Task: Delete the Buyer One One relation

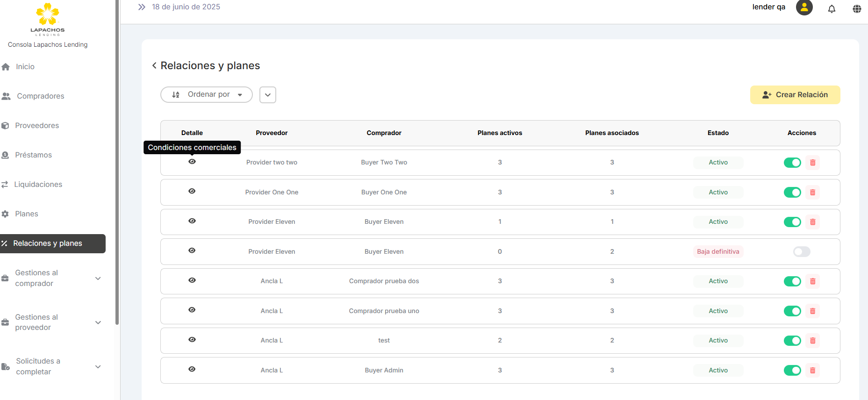Action: [812, 192]
